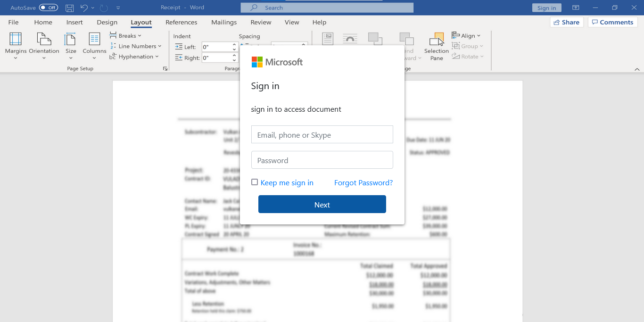The width and height of the screenshot is (644, 322).
Task: Open the Margins menu
Action: point(16,46)
